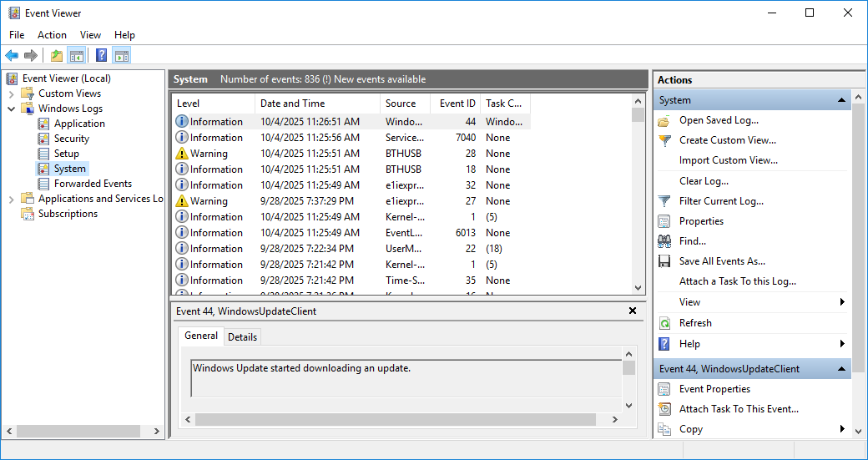This screenshot has width=868, height=460.
Task: Close the event preview pane with X
Action: 633,311
